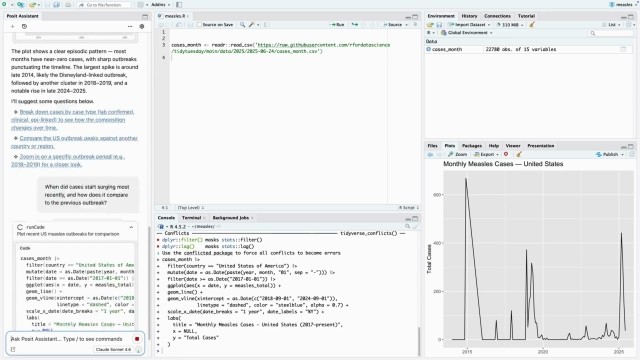Screen dimensions: 640x360
Task: Clear the console with broom icon
Action: 416,226
